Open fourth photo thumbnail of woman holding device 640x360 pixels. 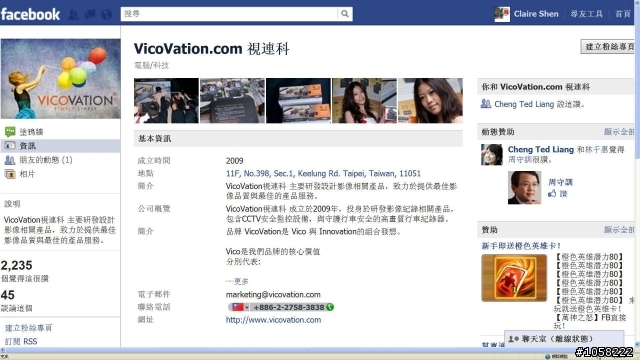pos(364,101)
